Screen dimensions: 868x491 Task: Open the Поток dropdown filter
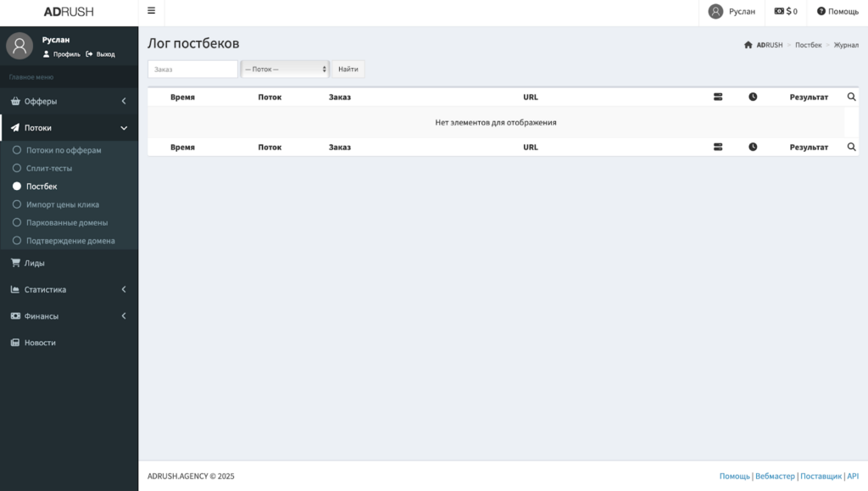tap(285, 70)
